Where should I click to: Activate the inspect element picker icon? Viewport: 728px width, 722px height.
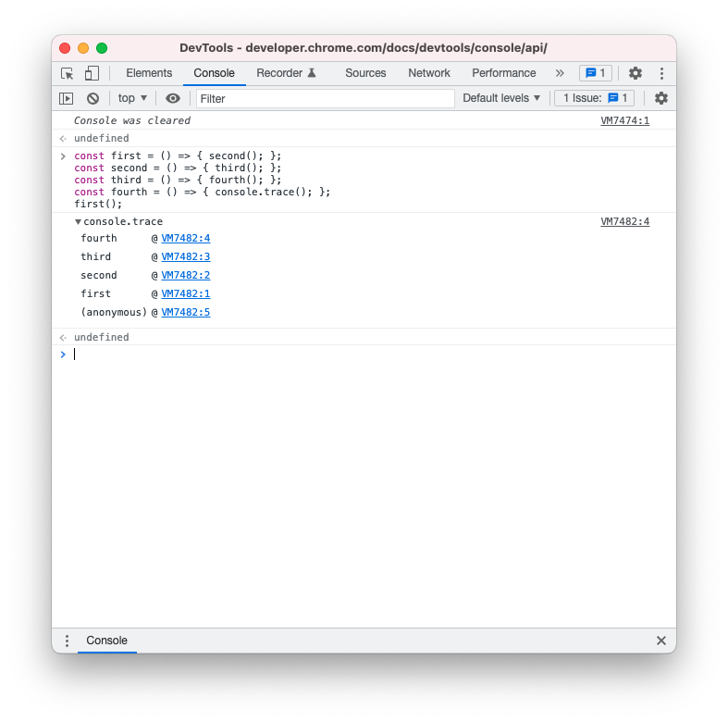[68, 73]
